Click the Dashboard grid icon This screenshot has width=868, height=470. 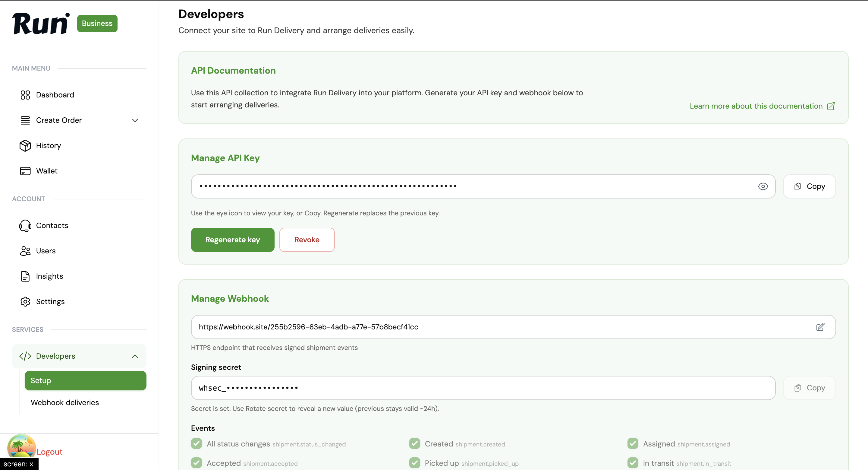pos(25,95)
